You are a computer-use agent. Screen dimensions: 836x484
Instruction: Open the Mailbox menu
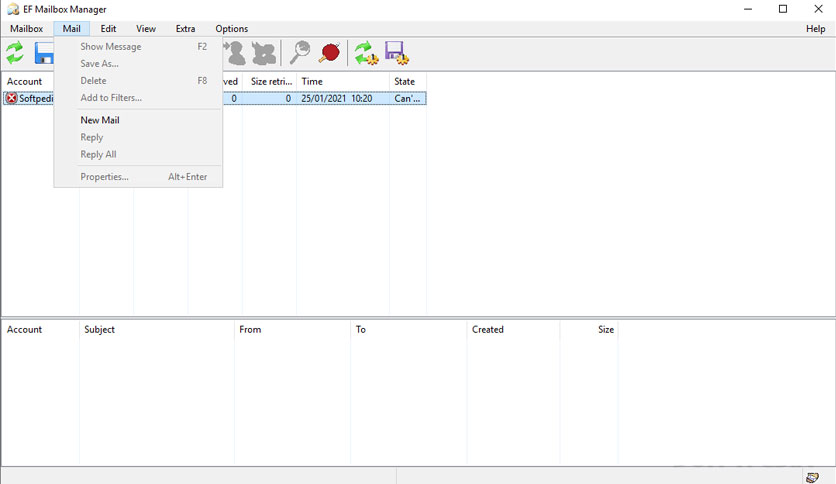[26, 29]
